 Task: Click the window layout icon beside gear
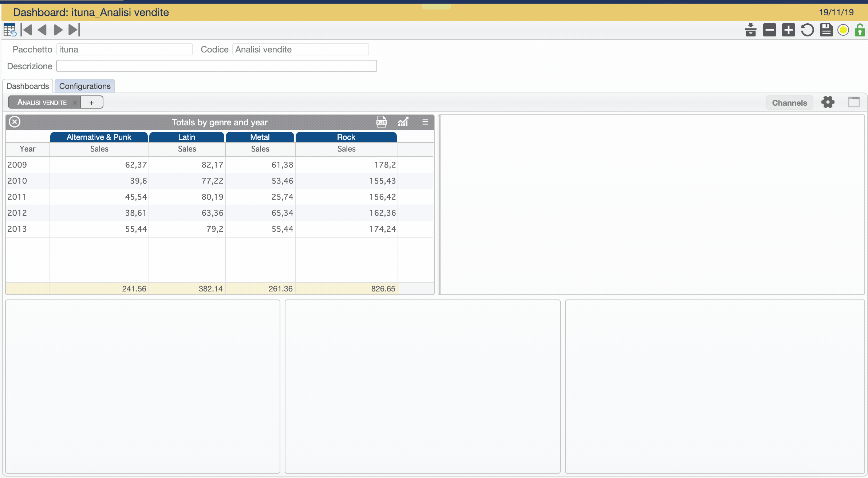click(854, 102)
